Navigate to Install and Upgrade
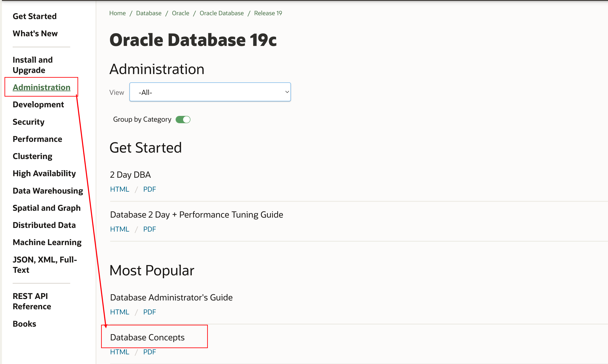This screenshot has height=364, width=608. [33, 65]
